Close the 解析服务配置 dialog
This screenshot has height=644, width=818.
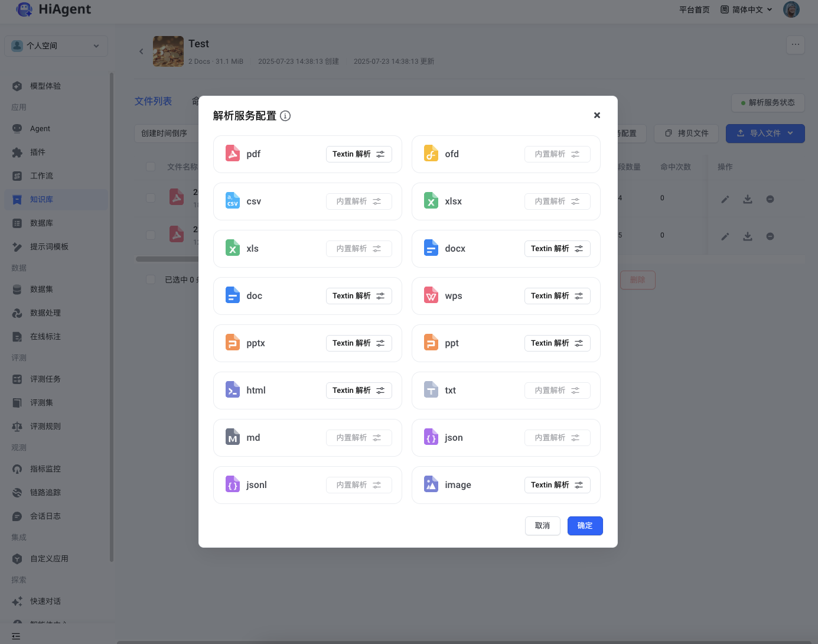pyautogui.click(x=597, y=115)
